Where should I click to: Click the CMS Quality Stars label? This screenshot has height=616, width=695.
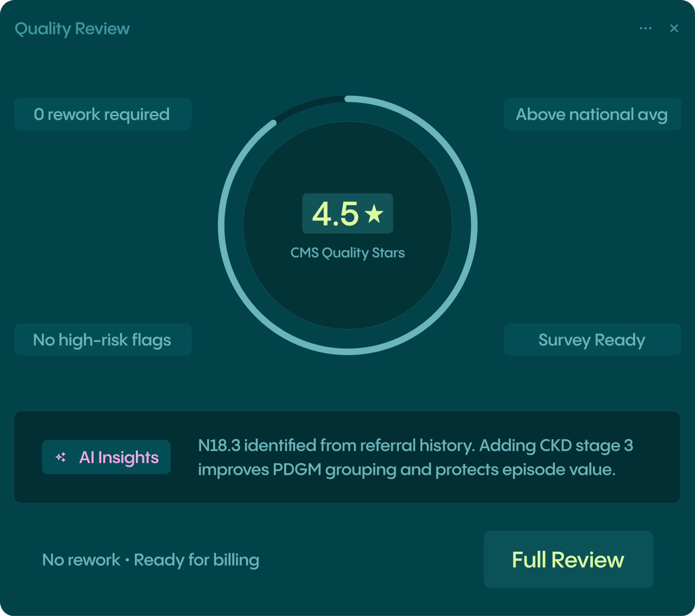click(347, 253)
